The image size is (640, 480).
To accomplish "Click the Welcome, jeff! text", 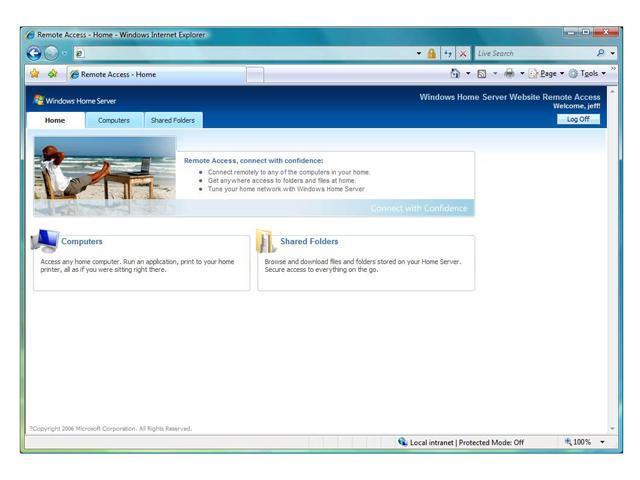I will tap(576, 106).
